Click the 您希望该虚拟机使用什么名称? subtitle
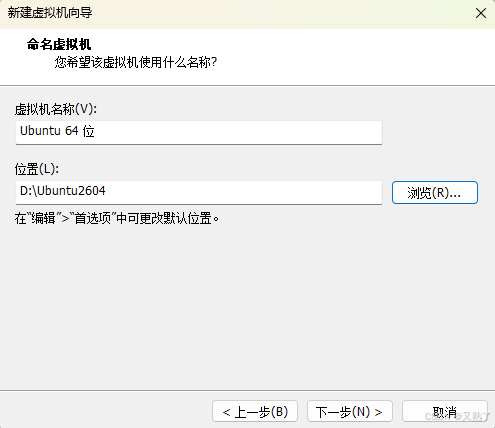Image resolution: width=495 pixels, height=428 pixels. (x=136, y=62)
